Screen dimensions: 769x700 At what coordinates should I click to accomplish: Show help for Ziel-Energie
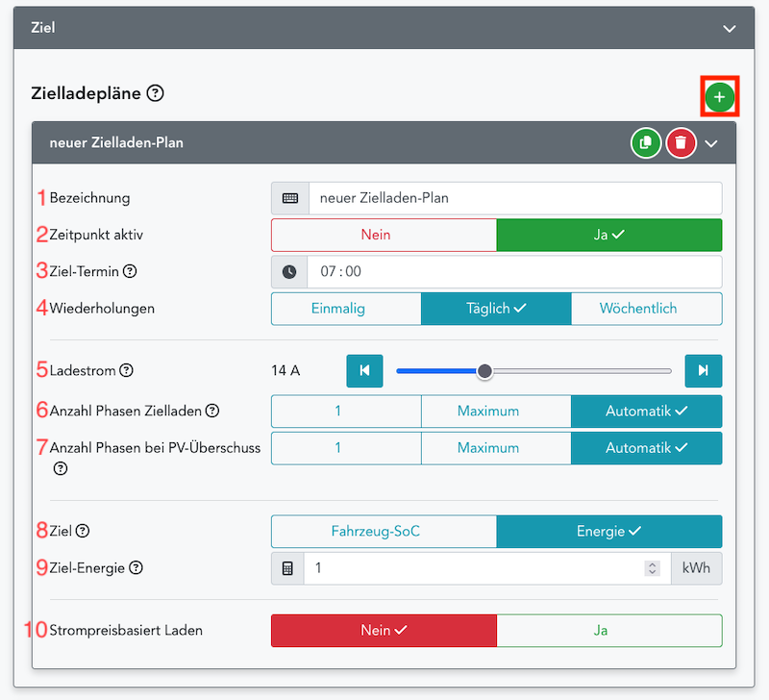coord(136,567)
